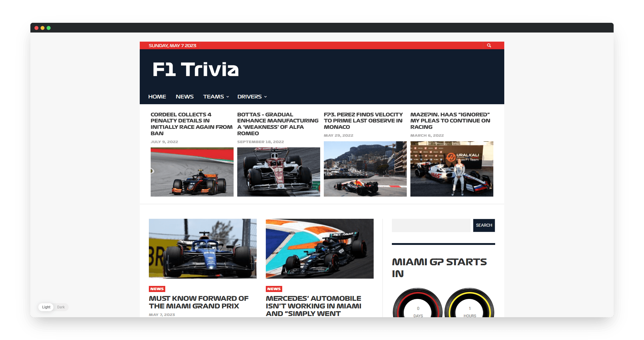Expand the TEAMS dropdown chevron

point(228,97)
